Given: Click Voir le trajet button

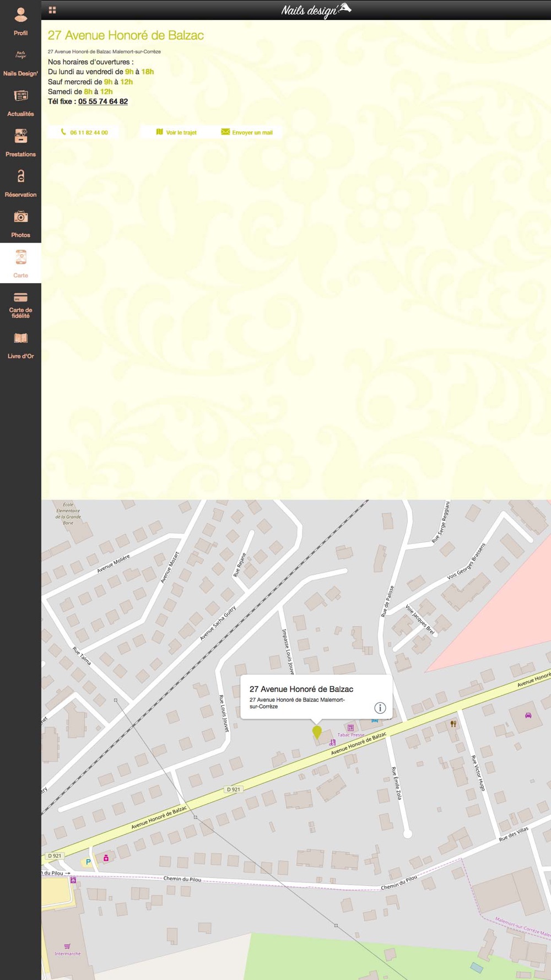Looking at the screenshot, I should (176, 132).
